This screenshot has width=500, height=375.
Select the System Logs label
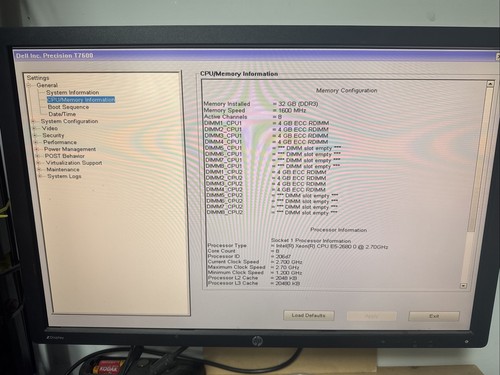tap(64, 176)
